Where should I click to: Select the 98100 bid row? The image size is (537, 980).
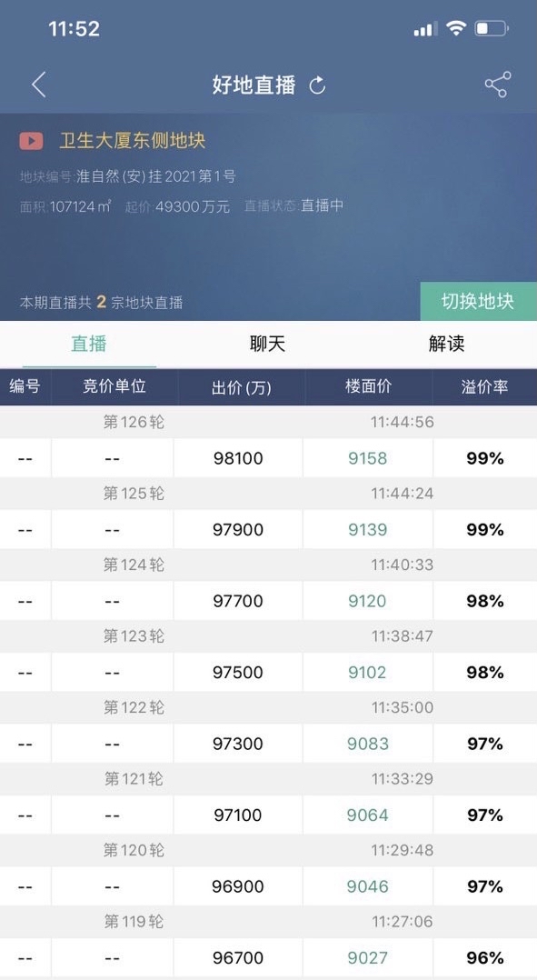point(269,458)
